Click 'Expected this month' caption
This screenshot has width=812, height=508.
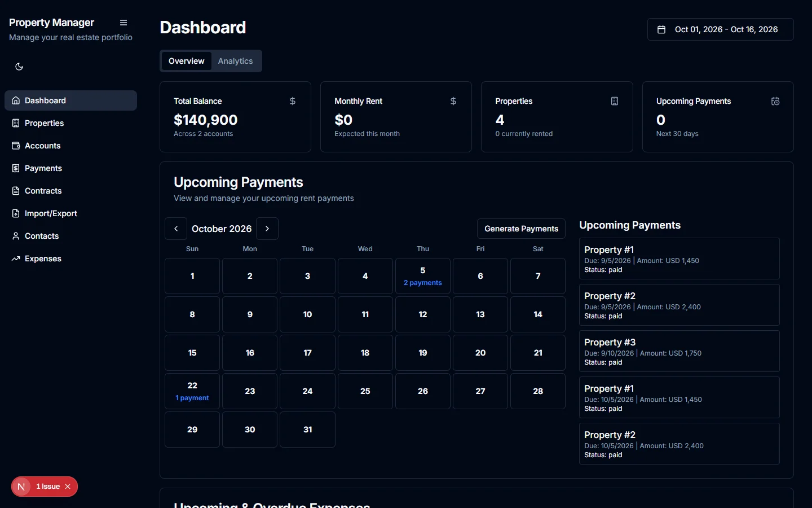[367, 134]
